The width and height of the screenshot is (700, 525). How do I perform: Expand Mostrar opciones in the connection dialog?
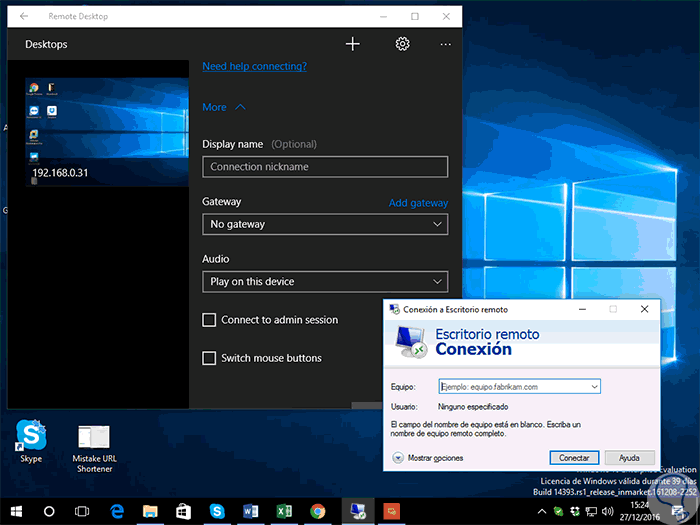[x=398, y=457]
